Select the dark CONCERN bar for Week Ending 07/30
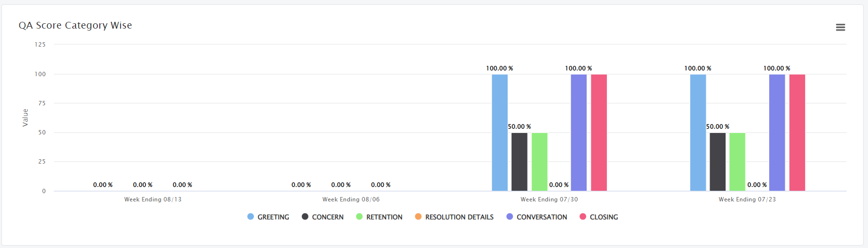The width and height of the screenshot is (868, 248). (x=519, y=162)
